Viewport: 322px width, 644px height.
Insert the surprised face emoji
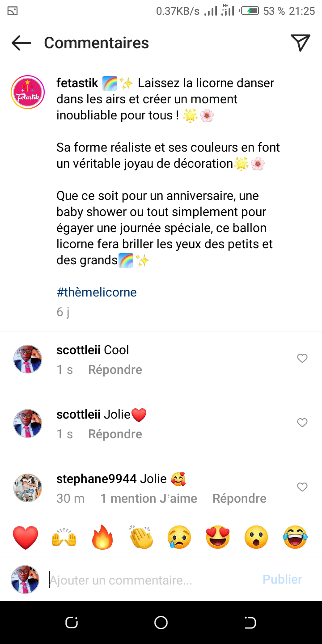pyautogui.click(x=256, y=537)
